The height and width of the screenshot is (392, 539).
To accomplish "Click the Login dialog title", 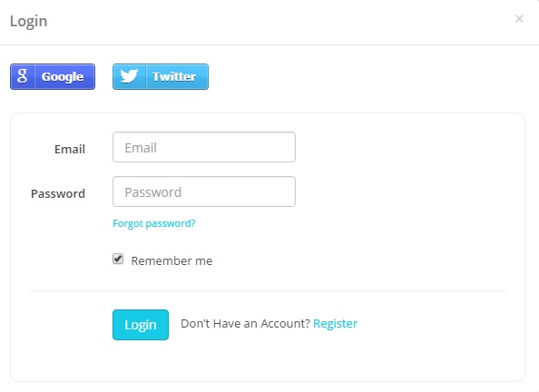I will pos(28,21).
